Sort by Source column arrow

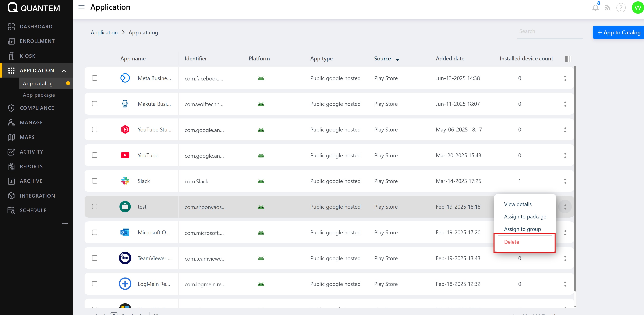[397, 60]
